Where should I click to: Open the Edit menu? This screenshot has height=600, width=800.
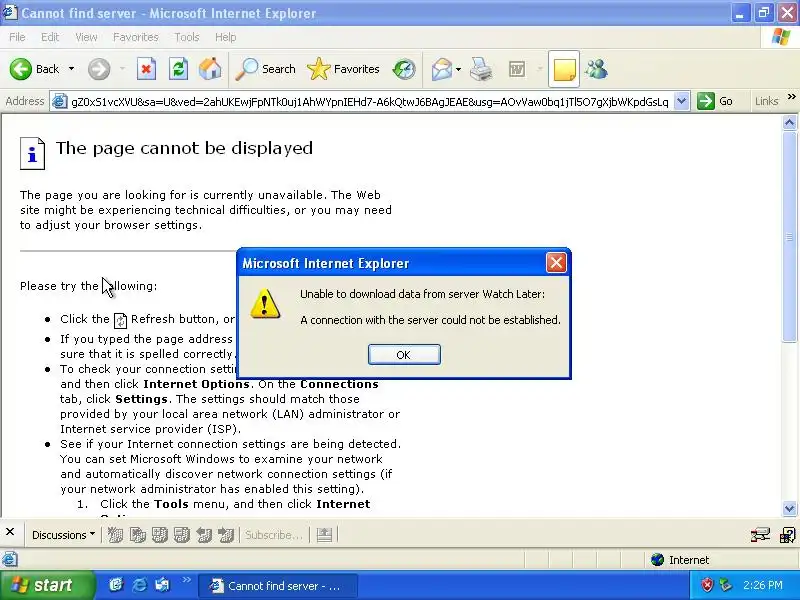[x=50, y=37]
